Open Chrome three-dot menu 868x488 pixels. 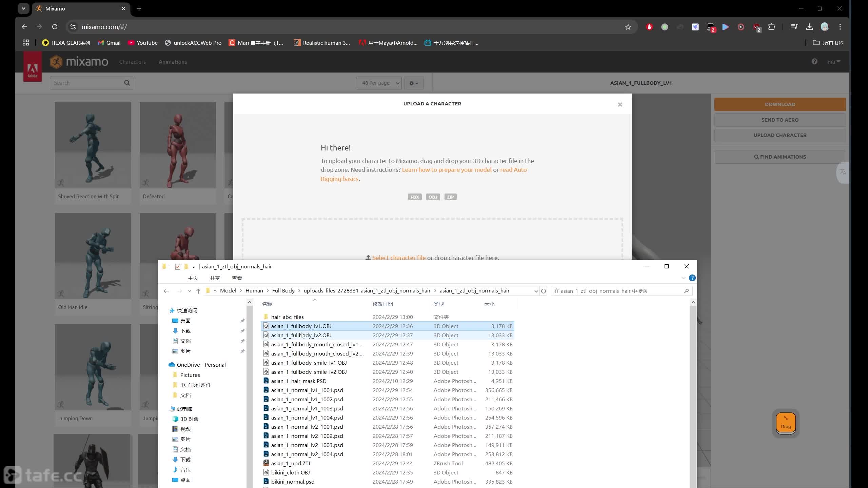tap(840, 27)
